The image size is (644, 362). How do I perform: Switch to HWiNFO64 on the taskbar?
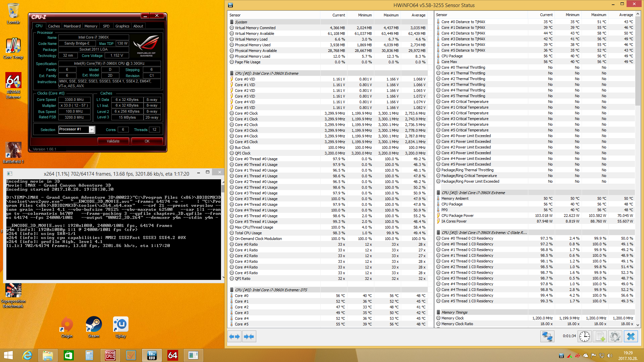(x=152, y=355)
